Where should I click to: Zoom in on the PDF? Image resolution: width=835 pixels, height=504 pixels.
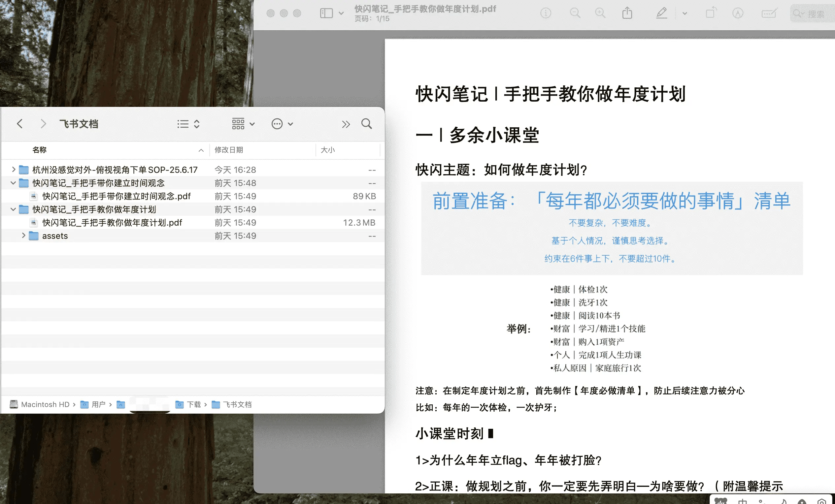coord(600,13)
